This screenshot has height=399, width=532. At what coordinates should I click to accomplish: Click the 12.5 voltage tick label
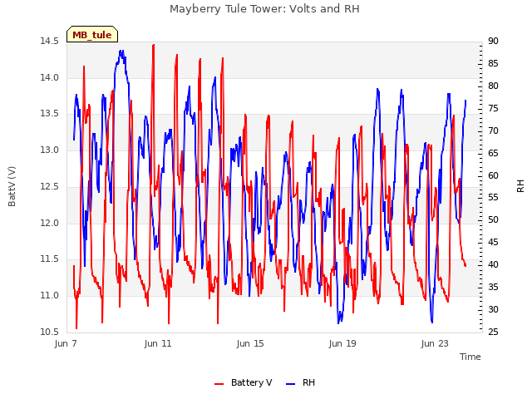(x=50, y=186)
